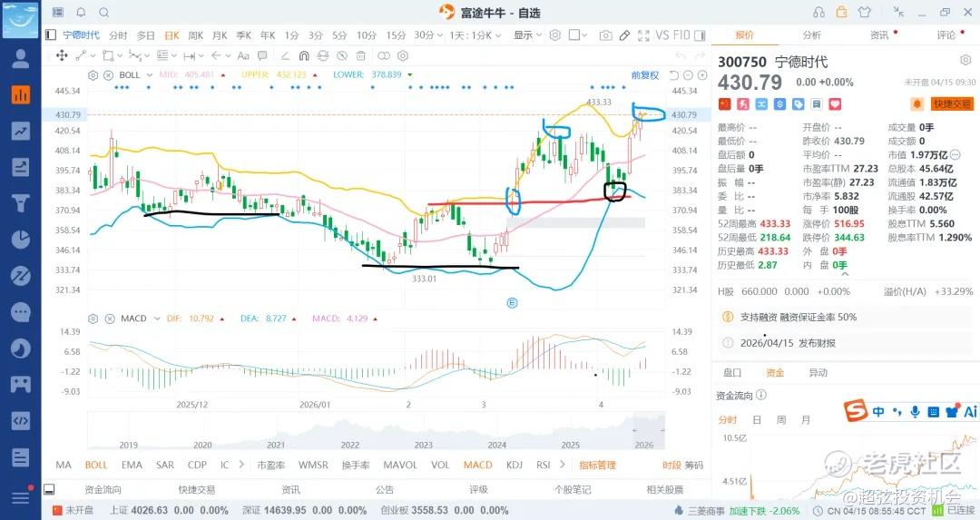980x520 pixels.
Task: Toggle the left panel layout icon
Action: point(51,35)
